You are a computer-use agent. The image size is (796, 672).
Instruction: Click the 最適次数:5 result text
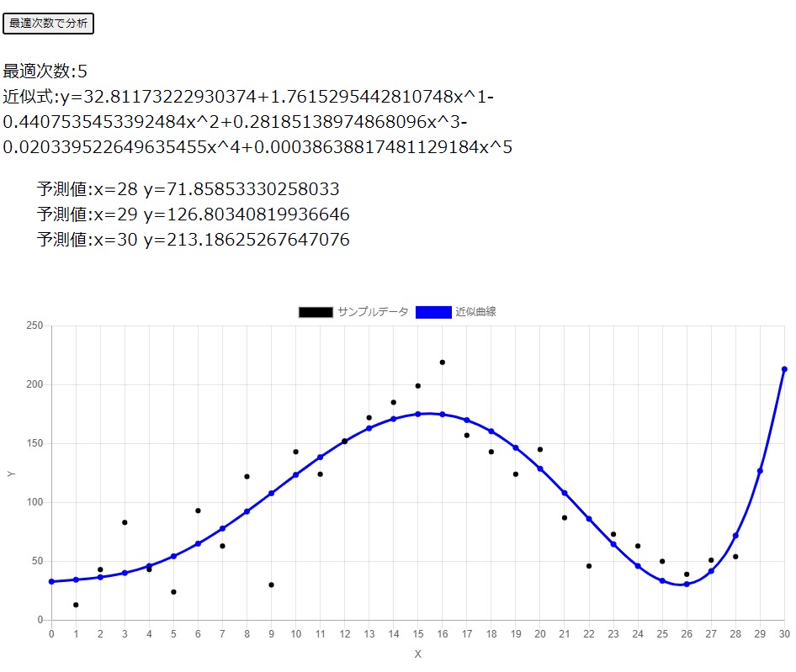point(45,71)
